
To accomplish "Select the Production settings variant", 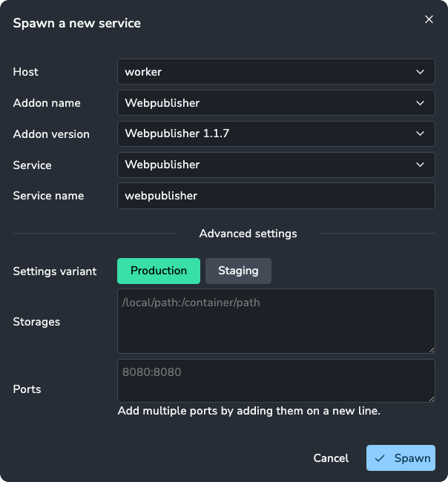I will click(x=159, y=271).
